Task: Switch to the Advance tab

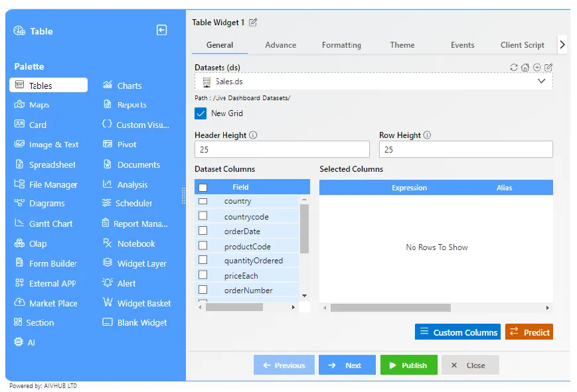Action: [281, 45]
